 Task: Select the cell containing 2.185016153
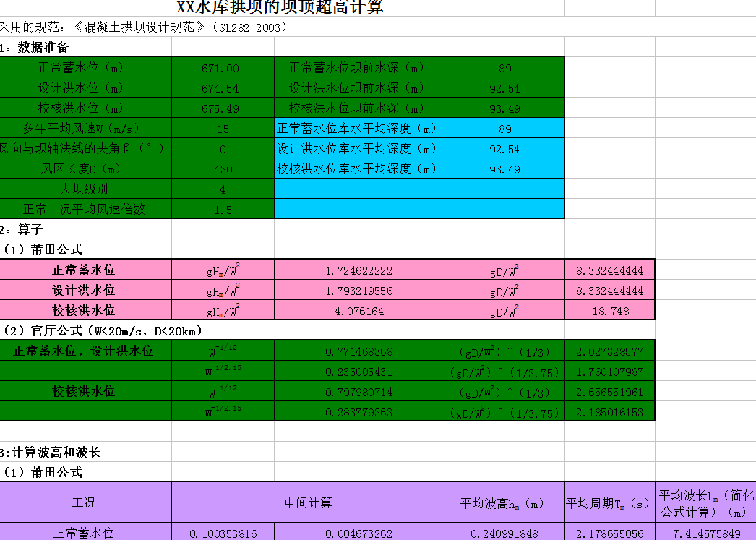point(609,413)
